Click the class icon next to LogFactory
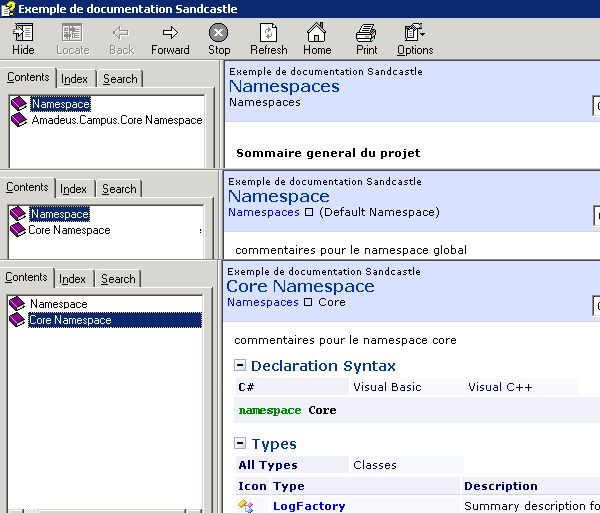 (x=246, y=506)
